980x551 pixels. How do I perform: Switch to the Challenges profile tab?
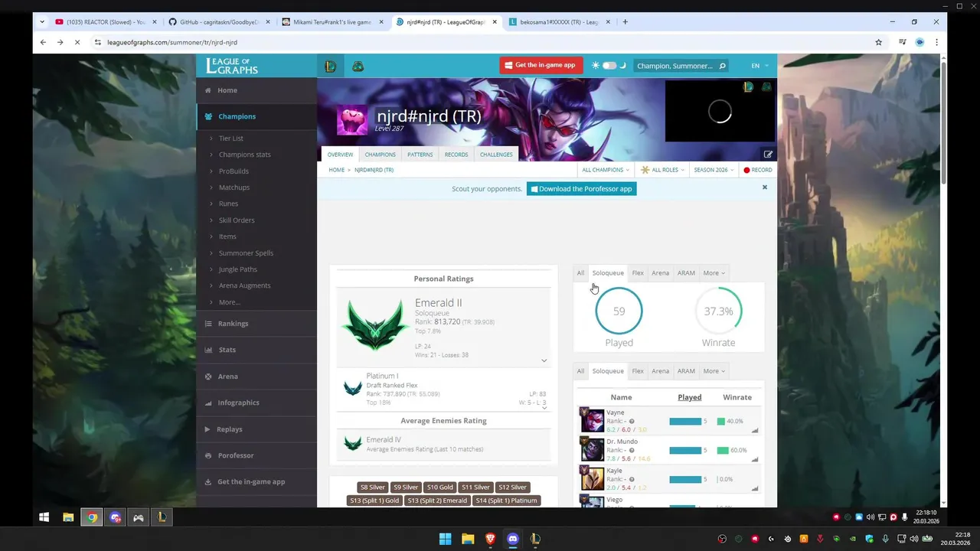point(496,155)
